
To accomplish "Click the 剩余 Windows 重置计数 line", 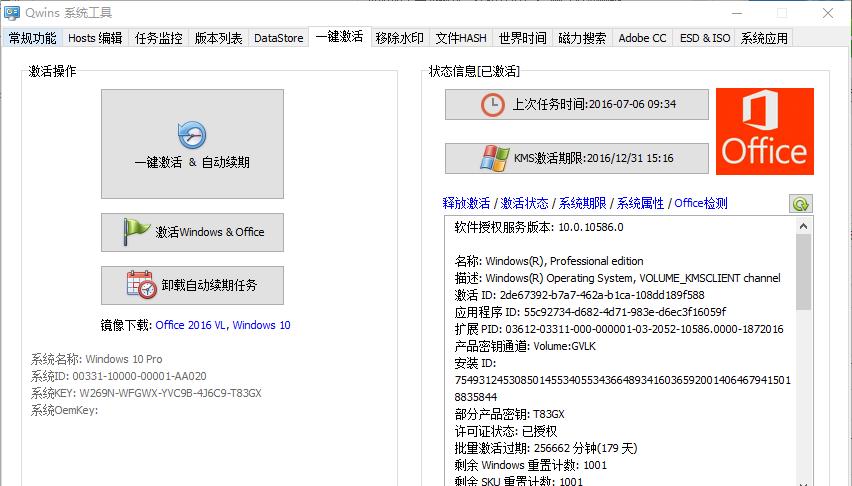I will click(530, 465).
